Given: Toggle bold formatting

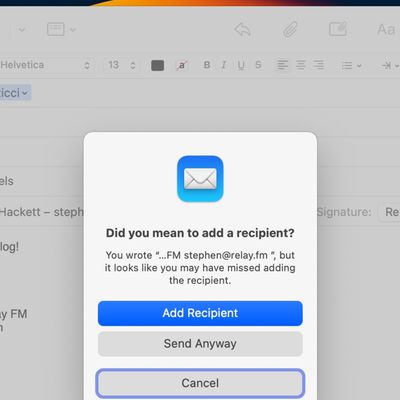Looking at the screenshot, I should tap(207, 65).
